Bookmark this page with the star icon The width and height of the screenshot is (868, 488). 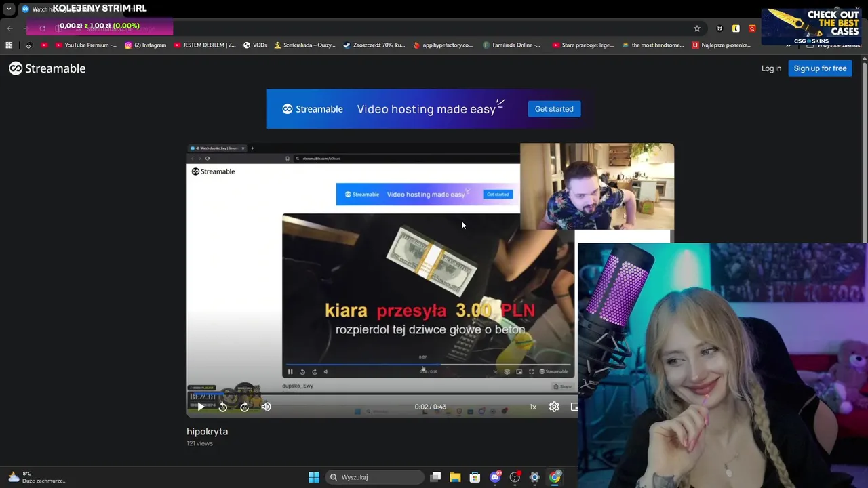click(696, 28)
